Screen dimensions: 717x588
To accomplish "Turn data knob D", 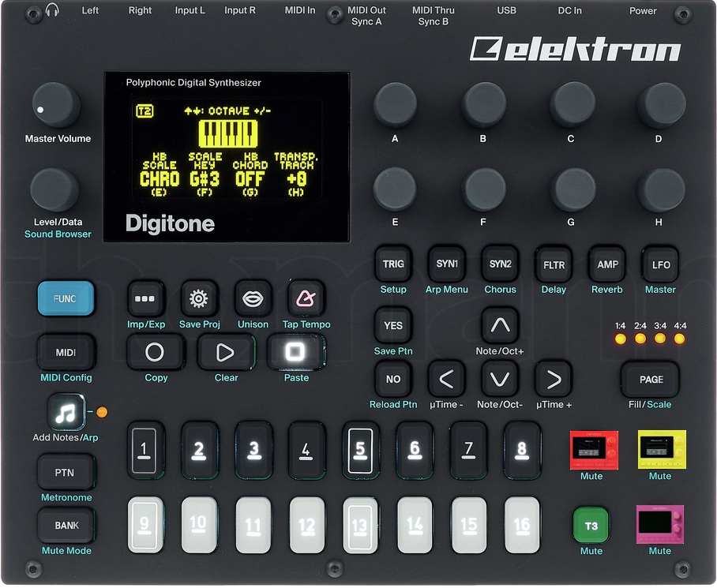I will tap(661, 105).
